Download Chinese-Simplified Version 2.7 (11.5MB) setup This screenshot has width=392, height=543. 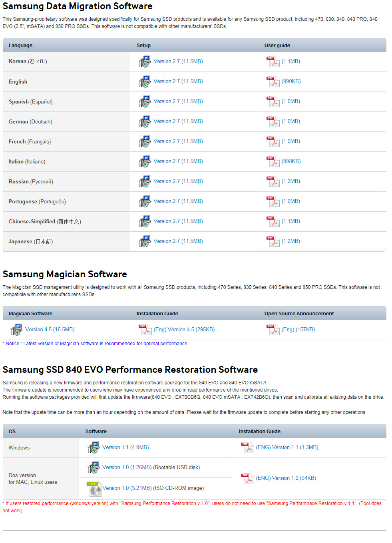(x=178, y=221)
